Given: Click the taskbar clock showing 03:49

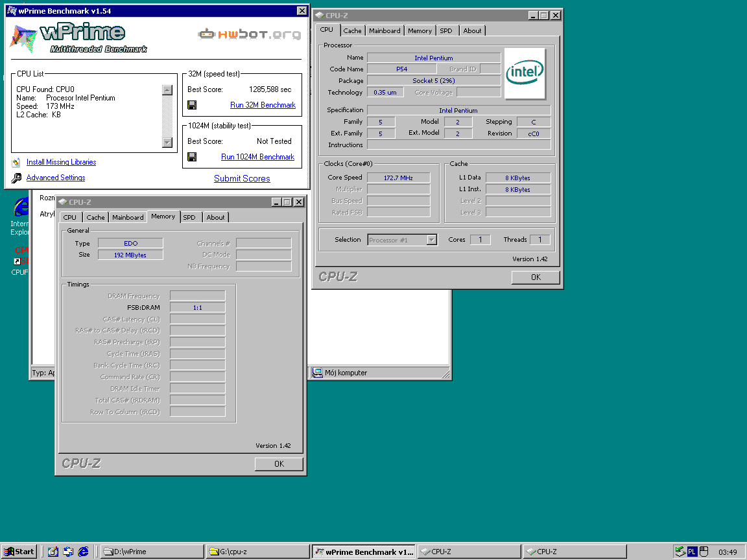Looking at the screenshot, I should tap(728, 552).
